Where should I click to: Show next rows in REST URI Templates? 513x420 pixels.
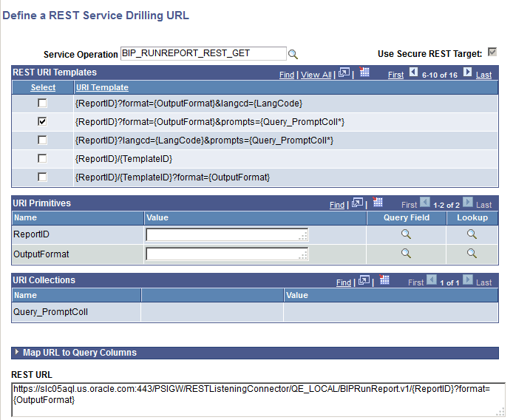coord(467,72)
